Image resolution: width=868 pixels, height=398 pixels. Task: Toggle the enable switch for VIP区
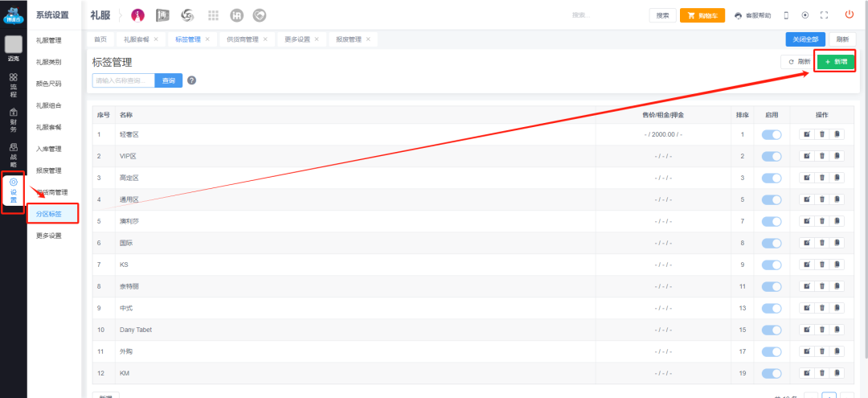pos(772,156)
